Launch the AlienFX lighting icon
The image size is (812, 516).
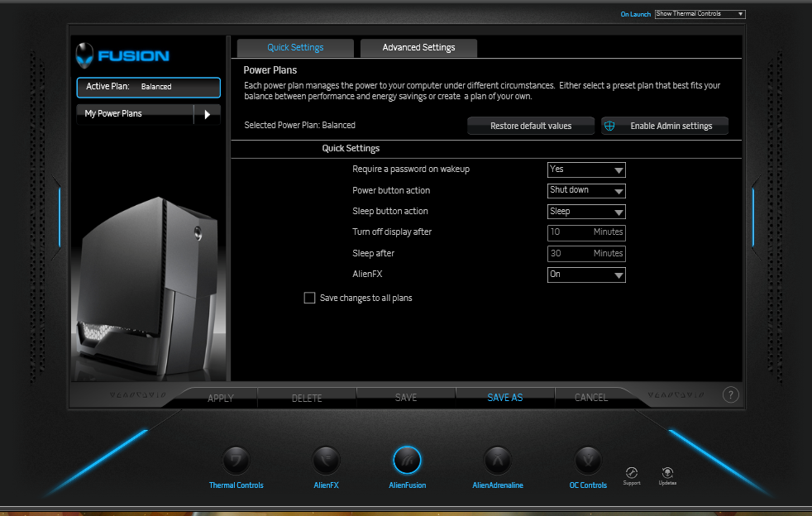tap(326, 460)
